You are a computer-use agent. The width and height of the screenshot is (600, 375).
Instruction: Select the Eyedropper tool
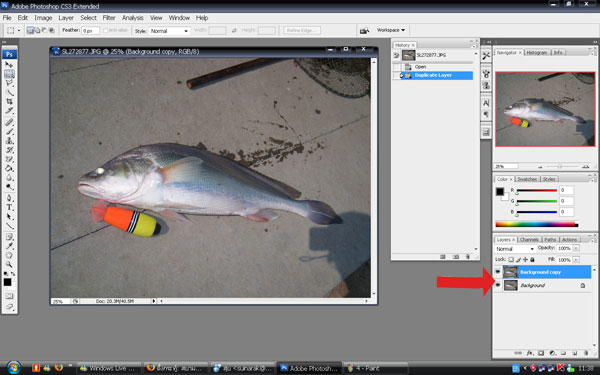(x=9, y=246)
